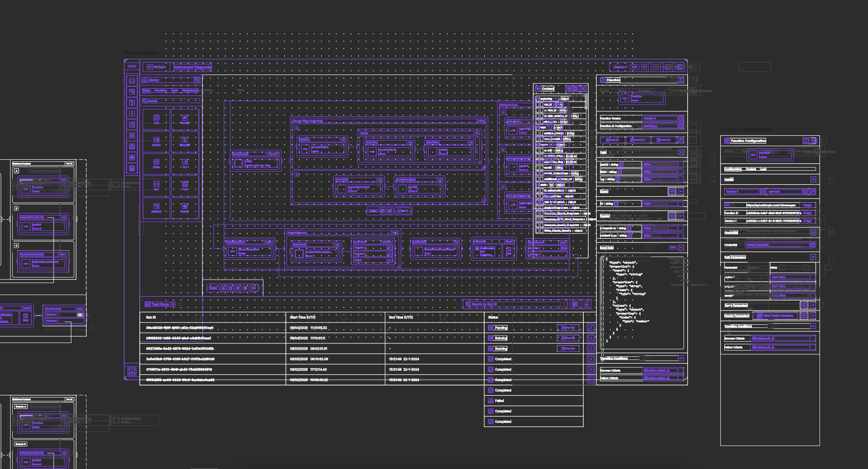This screenshot has width=868, height=469.
Task: Toggle the userid : string checkbox
Action: (621, 165)
